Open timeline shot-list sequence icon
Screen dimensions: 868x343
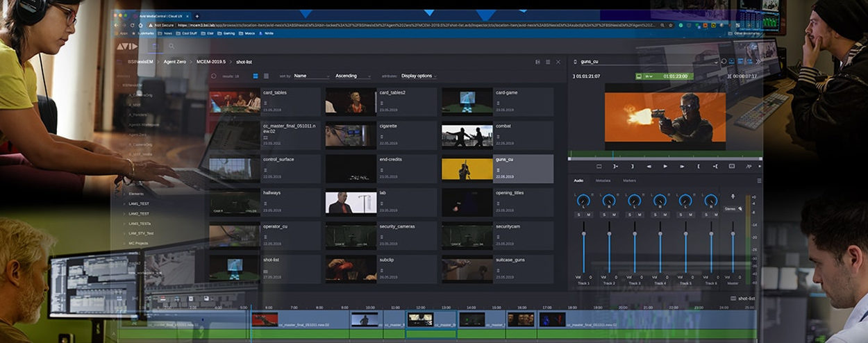tap(733, 299)
